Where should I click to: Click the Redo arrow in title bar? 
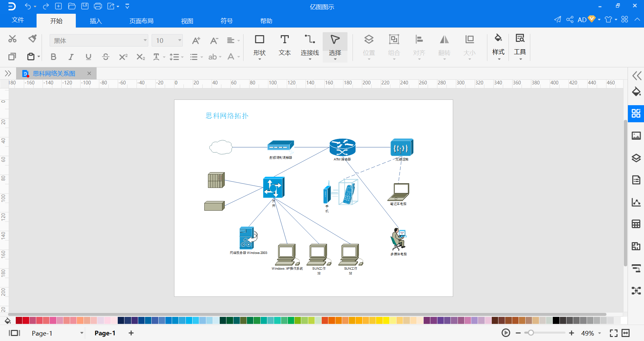click(46, 6)
